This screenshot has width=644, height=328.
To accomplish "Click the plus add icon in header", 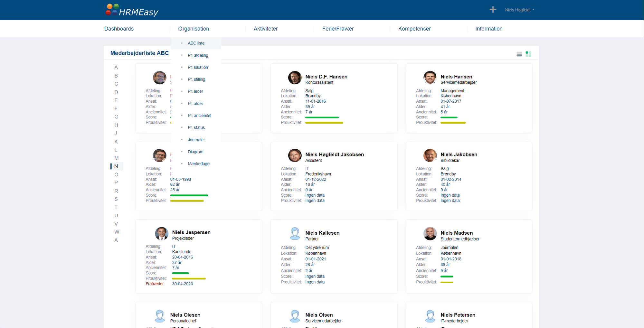I will (493, 10).
